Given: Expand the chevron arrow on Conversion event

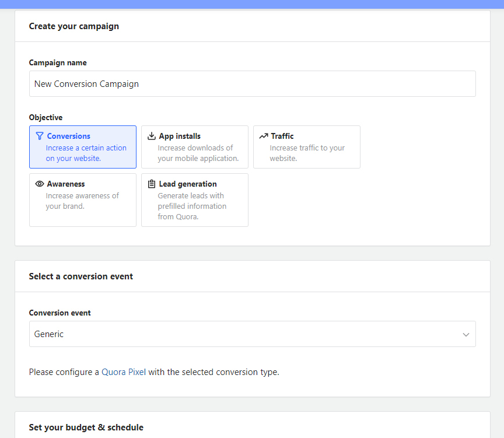Looking at the screenshot, I should point(466,335).
